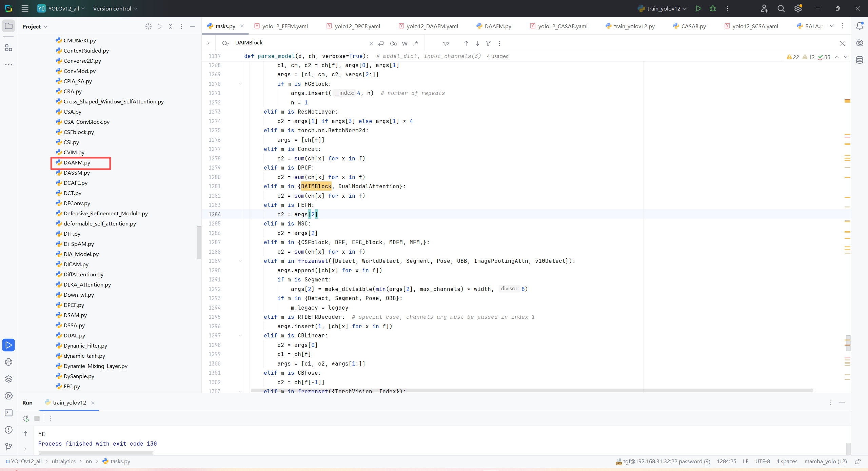Viewport: 868px width, 471px height.
Task: Click the Rerun icon in Run panel
Action: 26,418
